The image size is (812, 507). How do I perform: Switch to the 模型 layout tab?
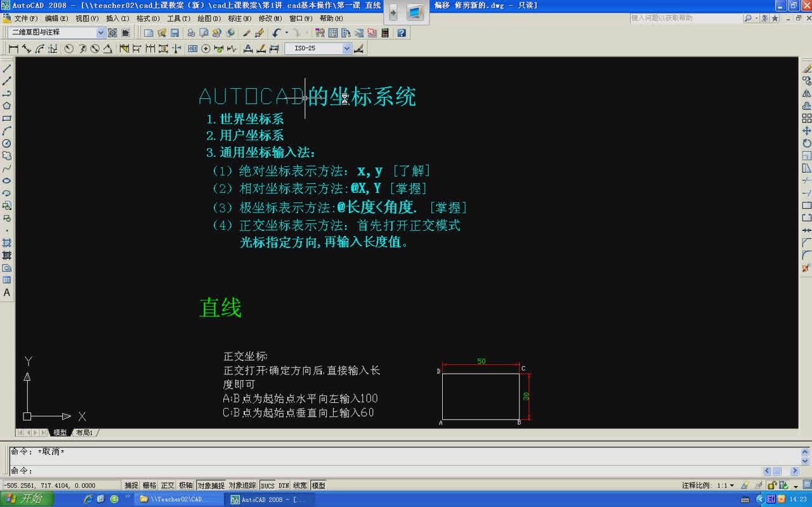pos(60,433)
